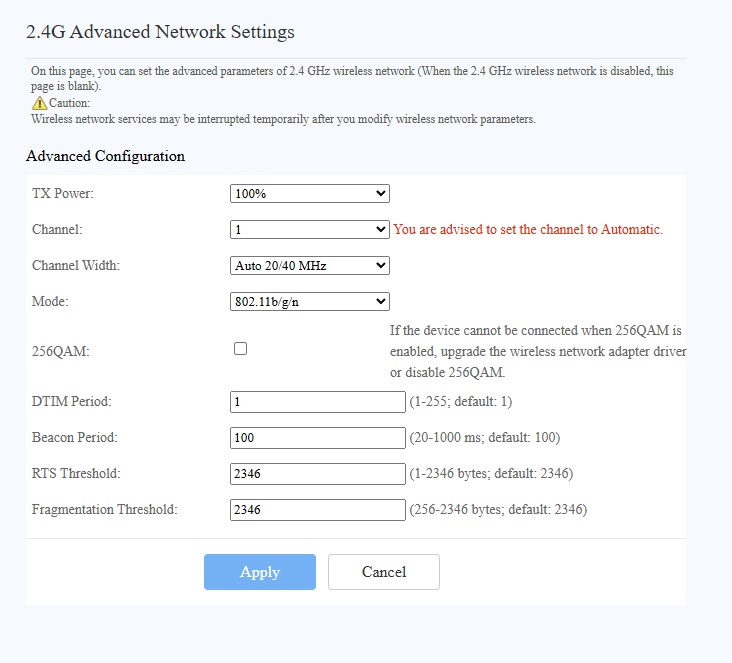This screenshot has height=663, width=732.
Task: Expand the Channel selection dropdown
Action: click(x=309, y=230)
